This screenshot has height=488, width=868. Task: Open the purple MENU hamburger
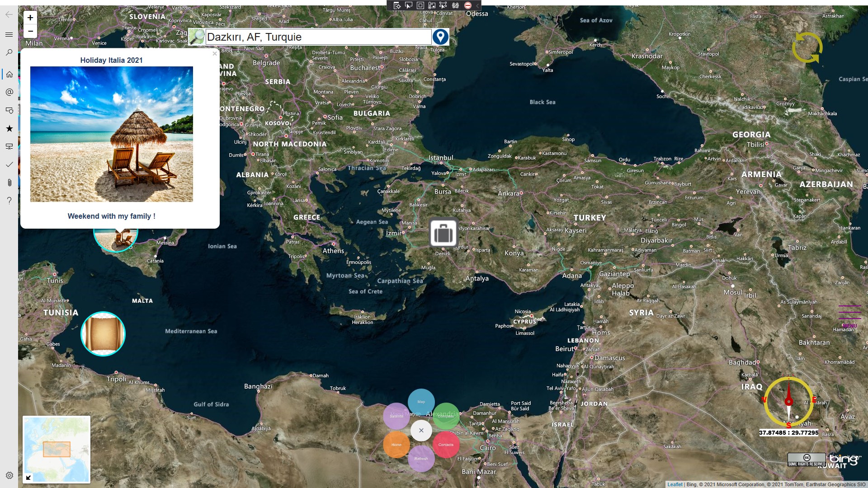pos(849,315)
